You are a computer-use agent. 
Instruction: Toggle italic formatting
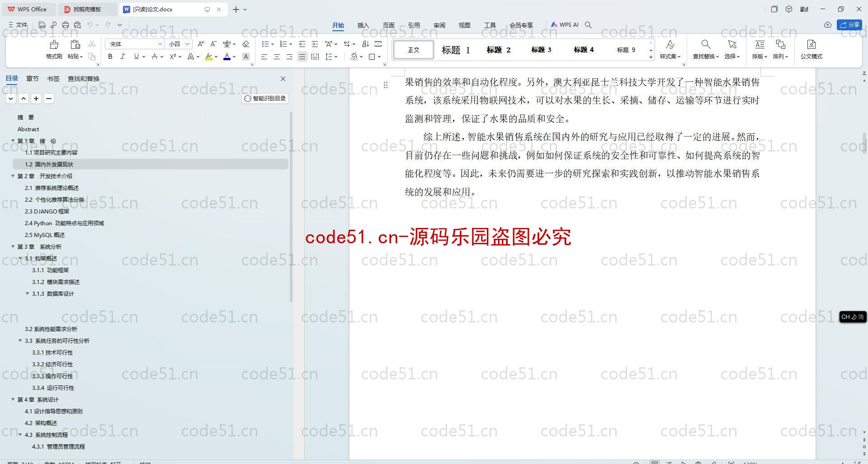point(123,57)
